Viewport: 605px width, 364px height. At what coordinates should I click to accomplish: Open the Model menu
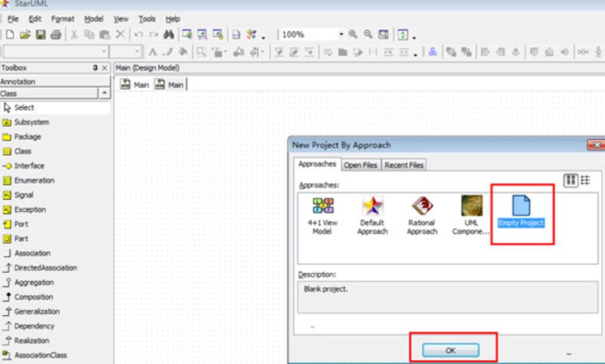click(x=94, y=19)
